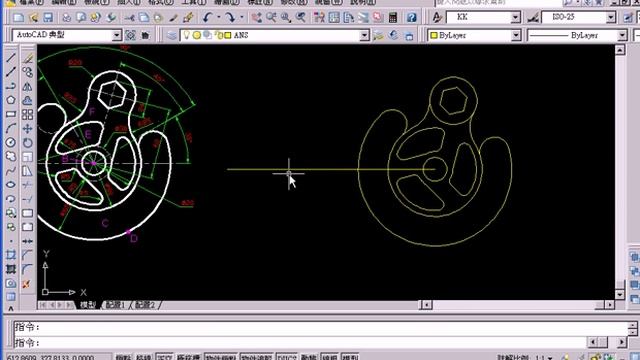Select the Ellipse drawing tool
640x360 pixels.
tap(11, 184)
